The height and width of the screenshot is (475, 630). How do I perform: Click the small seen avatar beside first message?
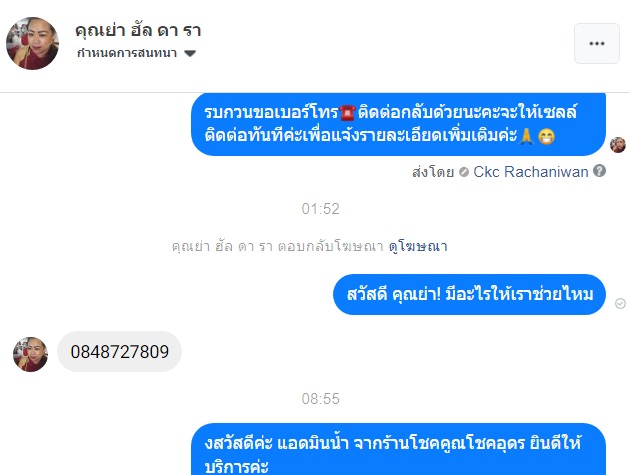pos(618,145)
